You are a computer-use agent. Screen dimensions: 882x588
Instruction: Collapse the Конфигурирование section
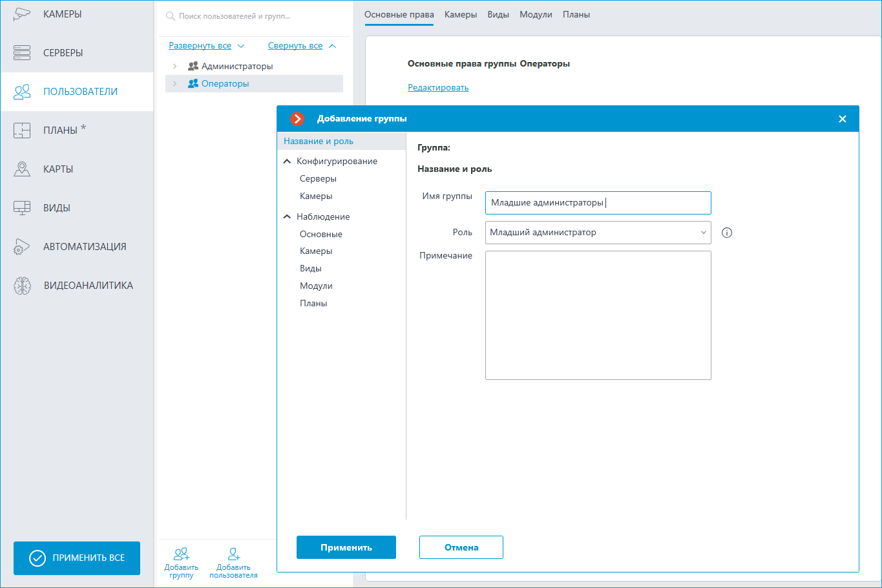[287, 162]
